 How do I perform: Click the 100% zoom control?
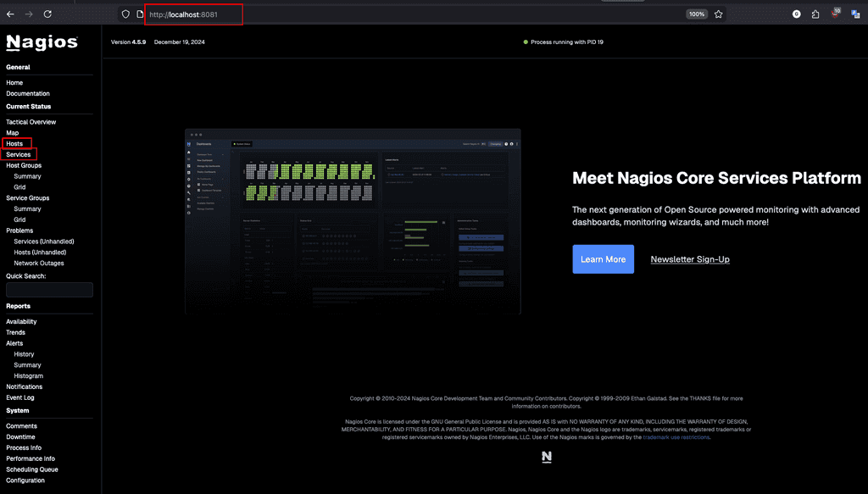[696, 14]
